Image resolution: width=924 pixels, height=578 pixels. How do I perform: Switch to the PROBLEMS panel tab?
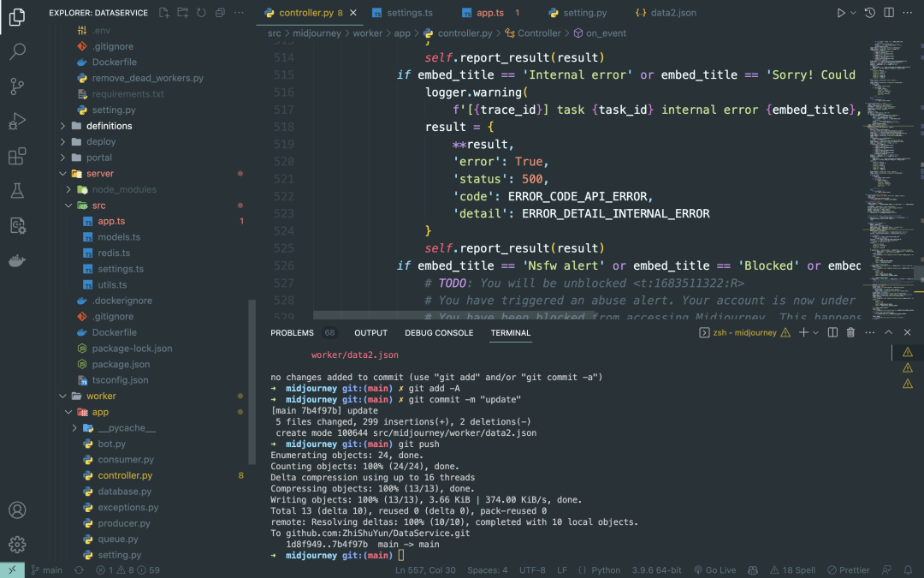click(x=293, y=332)
